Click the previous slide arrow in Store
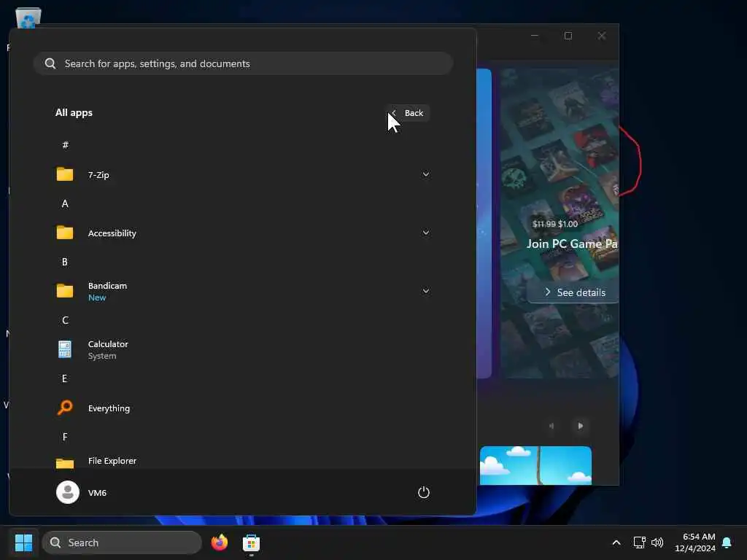Viewport: 747px width, 560px height. click(x=551, y=426)
